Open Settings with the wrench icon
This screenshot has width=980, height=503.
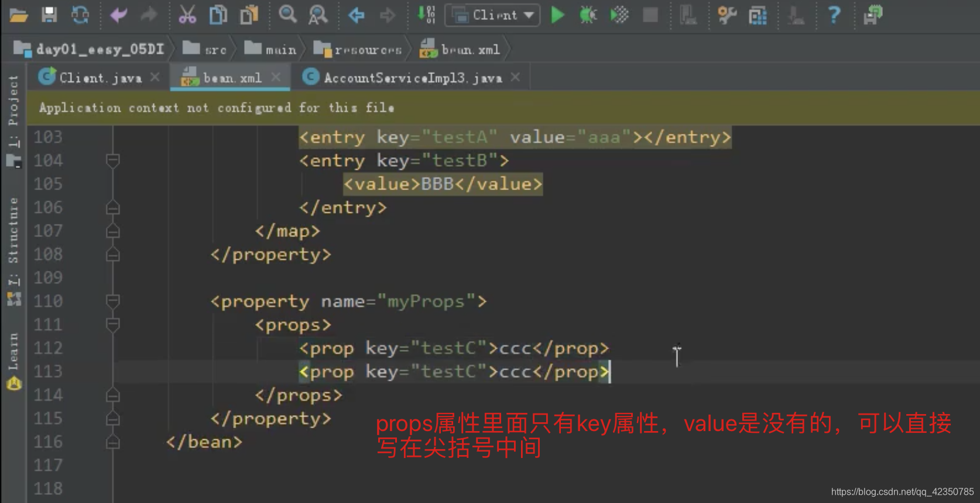click(x=727, y=15)
